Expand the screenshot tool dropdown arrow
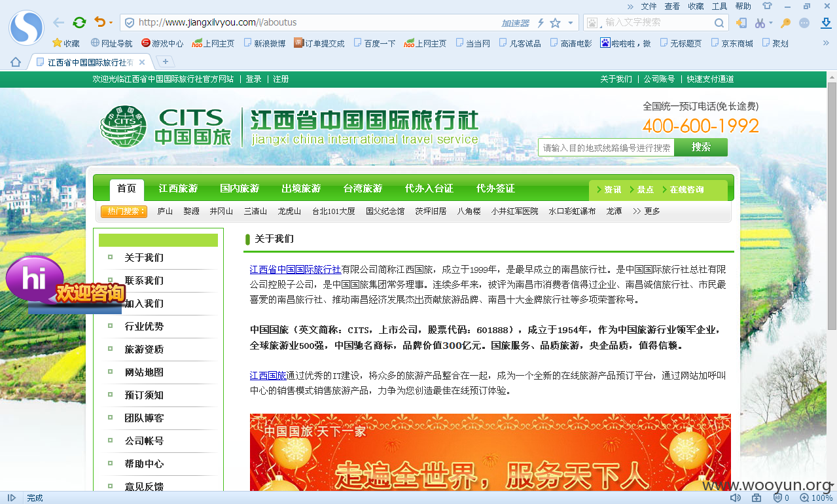Image resolution: width=837 pixels, height=504 pixels. (x=770, y=23)
